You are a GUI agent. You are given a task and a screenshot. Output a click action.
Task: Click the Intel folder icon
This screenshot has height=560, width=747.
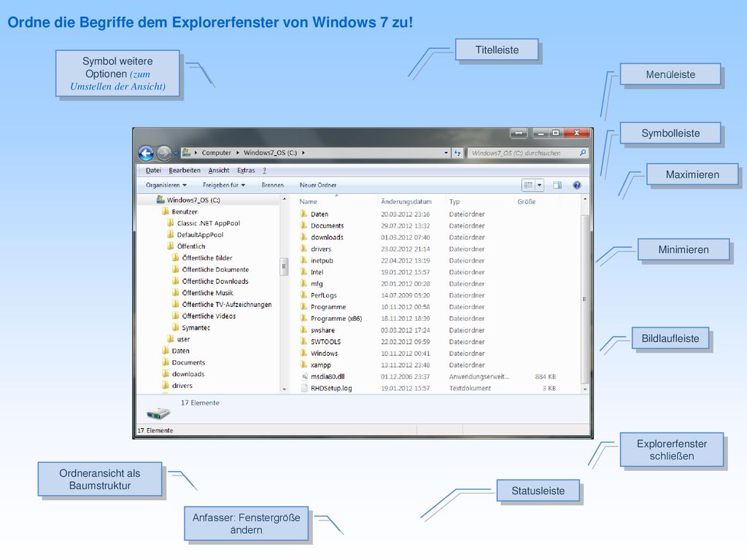click(304, 272)
